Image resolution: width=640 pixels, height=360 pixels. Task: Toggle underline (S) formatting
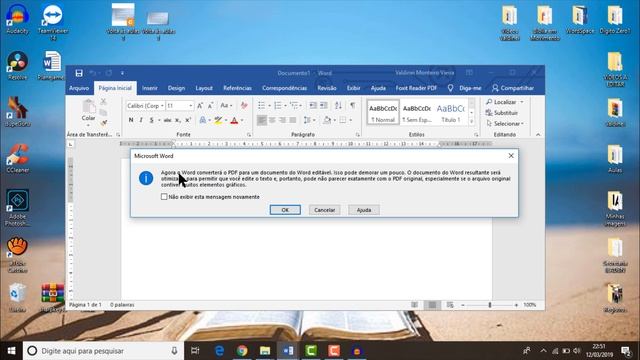[x=151, y=120]
